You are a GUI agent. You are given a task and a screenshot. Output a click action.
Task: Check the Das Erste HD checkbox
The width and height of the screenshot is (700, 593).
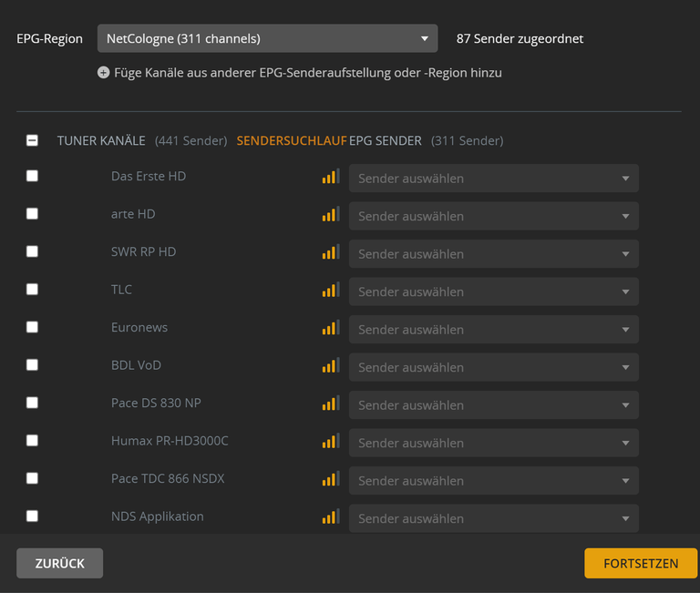[32, 176]
